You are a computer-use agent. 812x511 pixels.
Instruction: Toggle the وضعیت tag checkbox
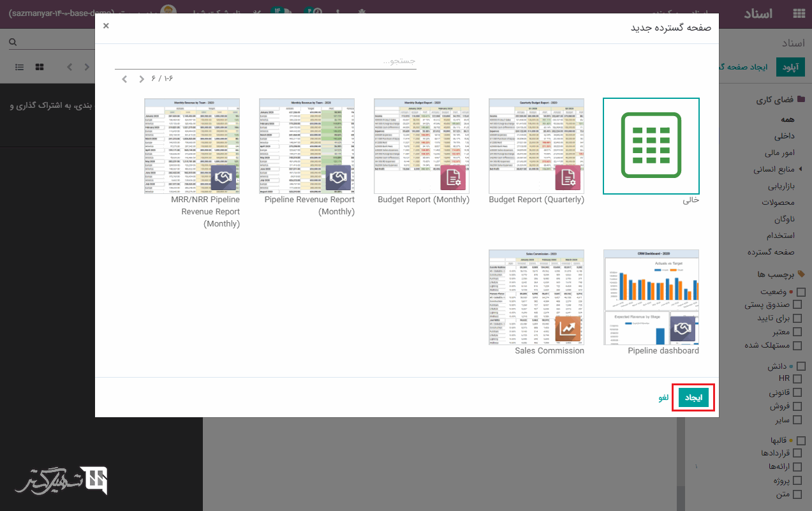pos(801,292)
